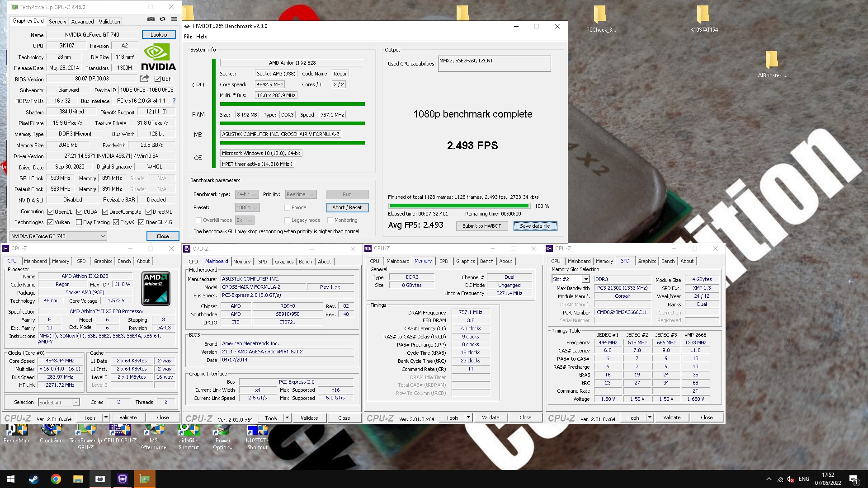This screenshot has width=868, height=488.
Task: Toggle the Vulkan checkbox
Action: [x=51, y=222]
